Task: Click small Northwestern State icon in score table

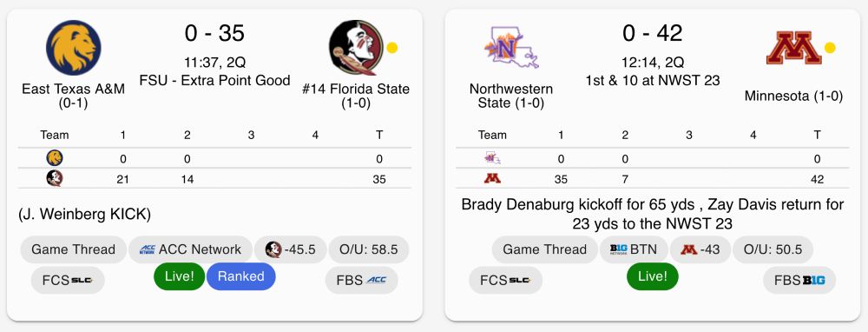Action: (x=492, y=158)
